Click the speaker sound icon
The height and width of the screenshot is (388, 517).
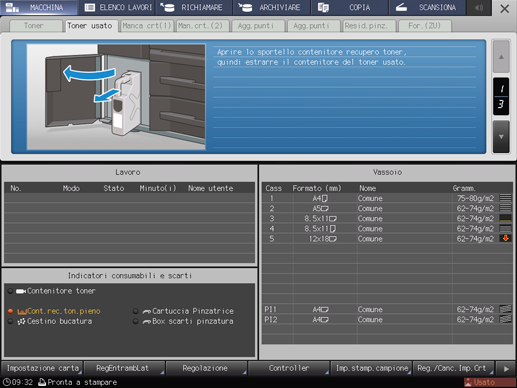click(x=479, y=8)
